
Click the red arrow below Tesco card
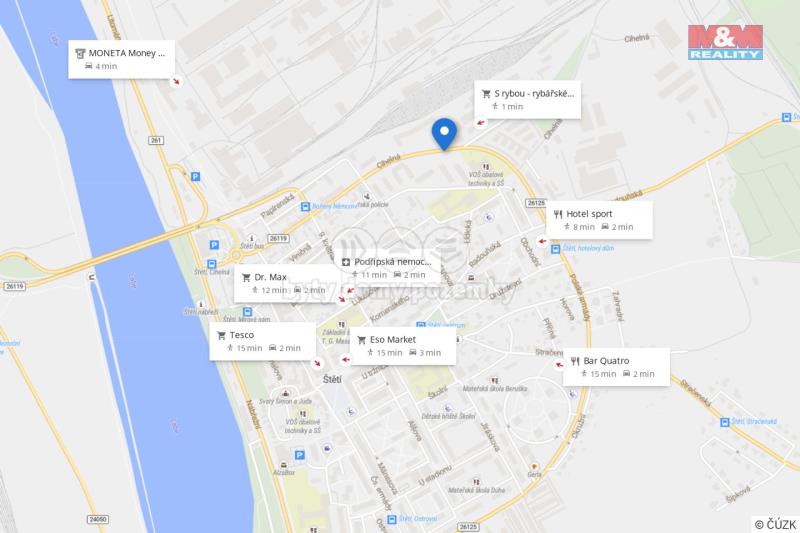coord(317,363)
